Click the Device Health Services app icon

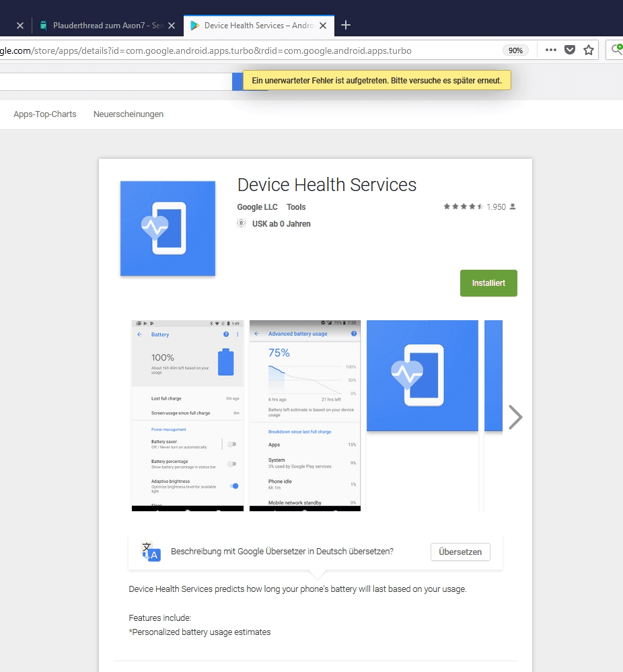point(168,228)
